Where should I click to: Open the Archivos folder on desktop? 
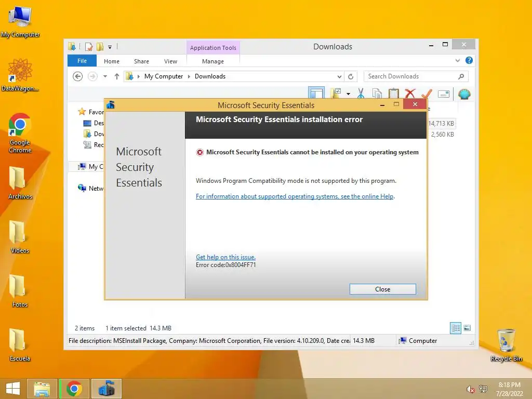pyautogui.click(x=20, y=183)
